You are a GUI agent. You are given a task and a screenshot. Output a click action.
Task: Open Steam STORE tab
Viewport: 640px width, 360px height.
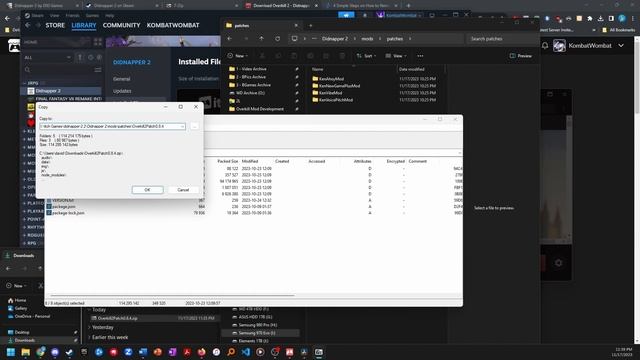click(55, 25)
